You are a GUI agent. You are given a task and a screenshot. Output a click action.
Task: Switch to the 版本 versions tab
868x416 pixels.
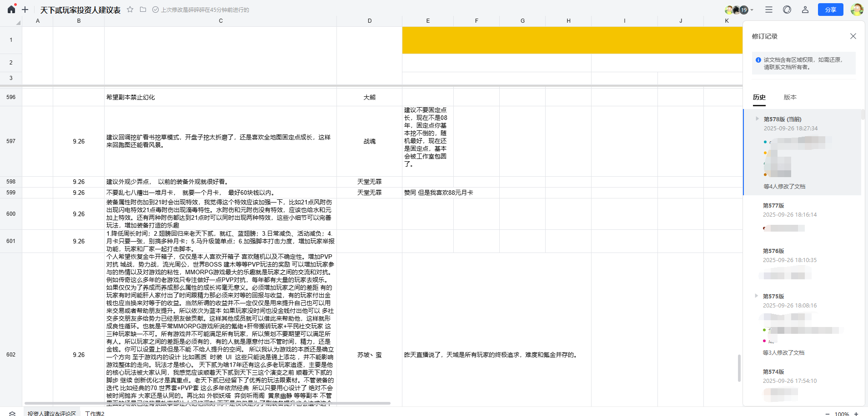coord(790,97)
